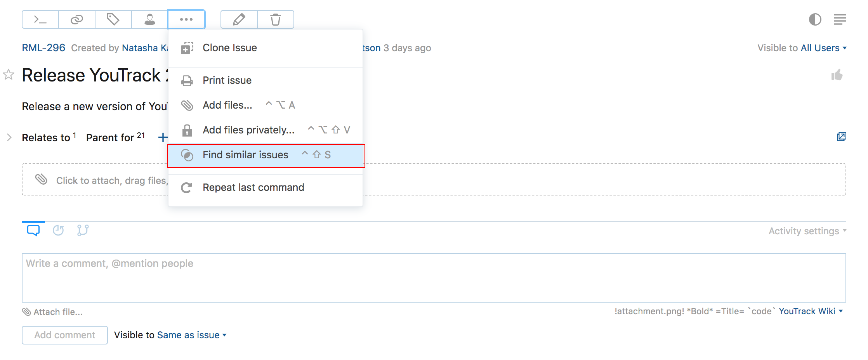Click Attach file... below comment box
This screenshot has height=360, width=868.
[x=52, y=312]
